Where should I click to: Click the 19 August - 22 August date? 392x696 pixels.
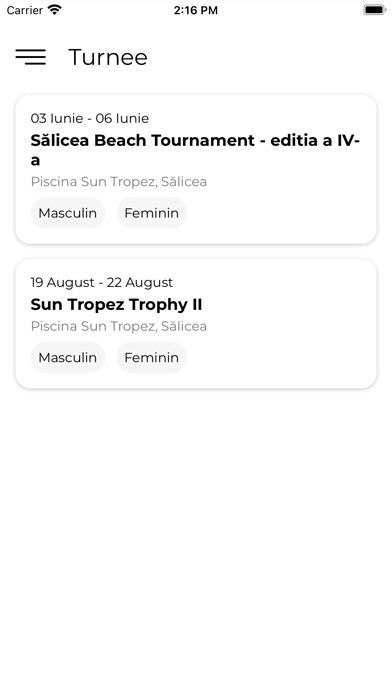102,282
